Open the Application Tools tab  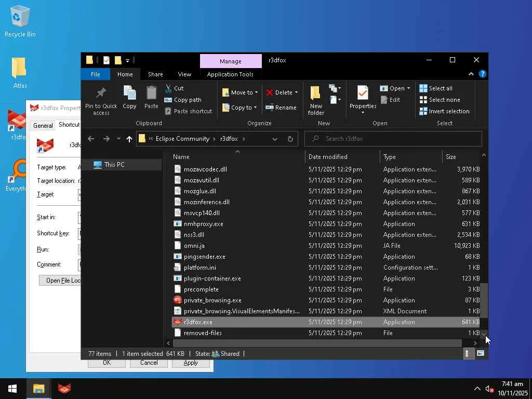(x=230, y=74)
